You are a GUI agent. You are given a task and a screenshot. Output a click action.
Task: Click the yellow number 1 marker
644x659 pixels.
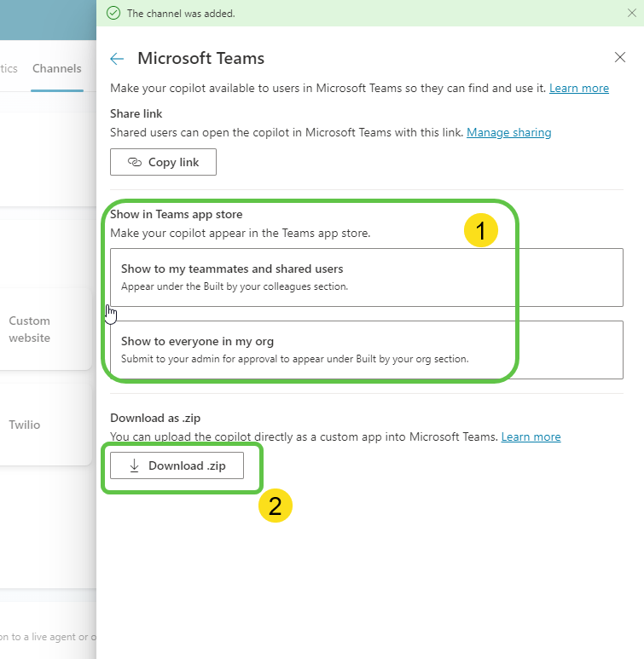point(479,230)
